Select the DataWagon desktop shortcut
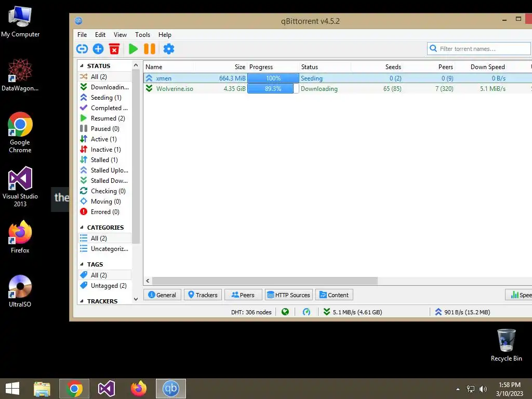 coord(20,75)
